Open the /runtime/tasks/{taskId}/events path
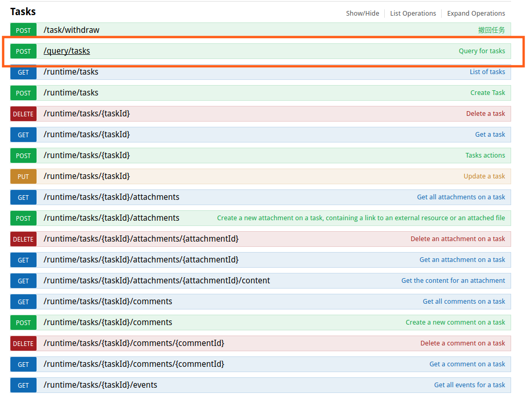 click(100, 385)
